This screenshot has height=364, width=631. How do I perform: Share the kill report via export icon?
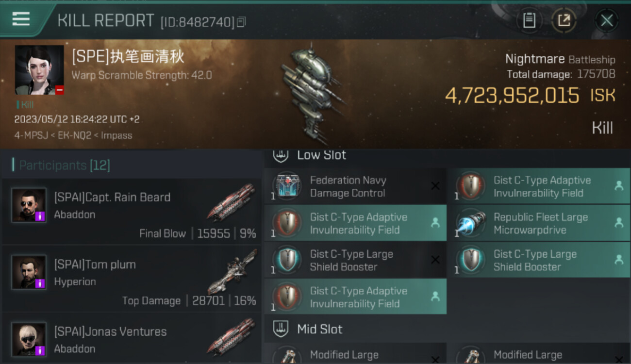point(564,20)
